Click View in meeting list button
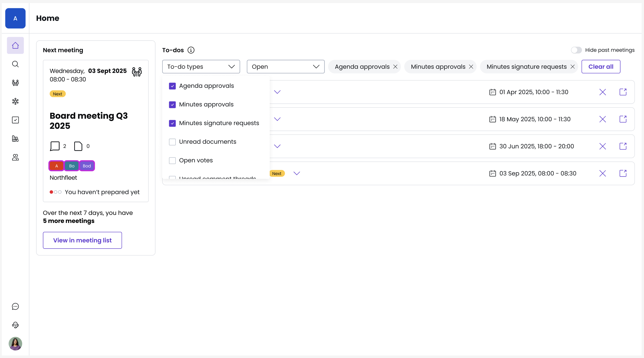The width and height of the screenshot is (644, 358). pyautogui.click(x=82, y=240)
